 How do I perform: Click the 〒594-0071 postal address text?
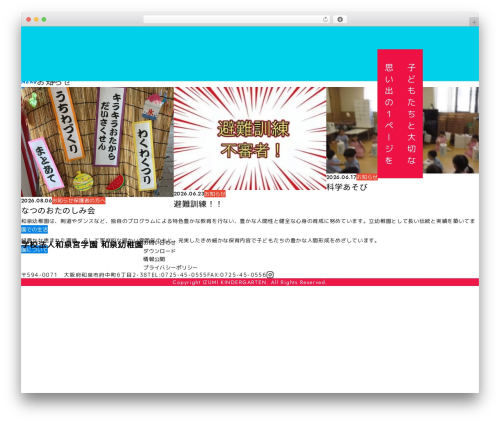[84, 275]
